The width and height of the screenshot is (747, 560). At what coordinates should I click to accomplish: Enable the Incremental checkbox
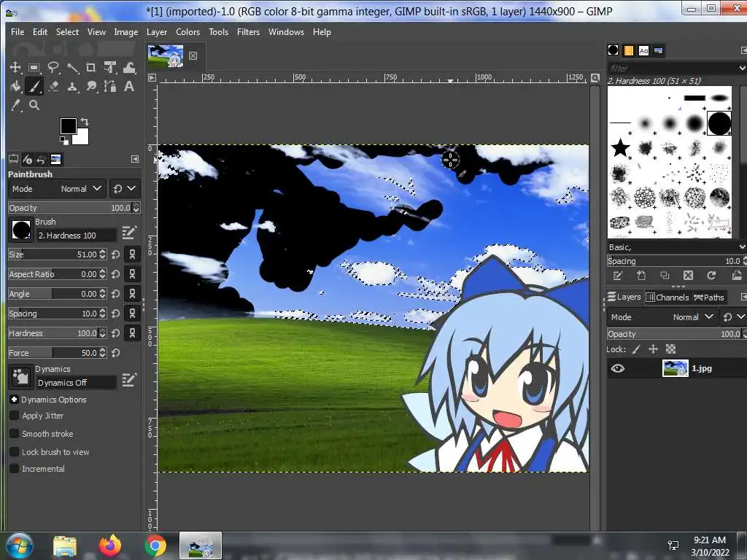click(x=15, y=469)
